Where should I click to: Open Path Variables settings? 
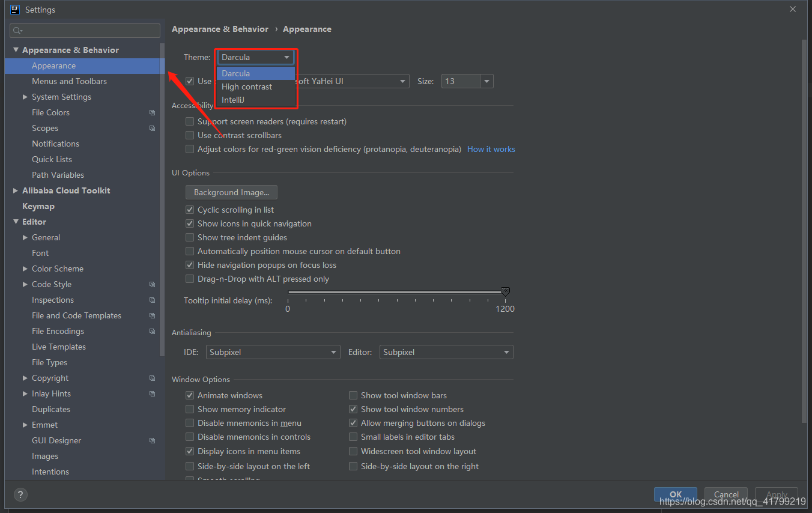(x=58, y=175)
